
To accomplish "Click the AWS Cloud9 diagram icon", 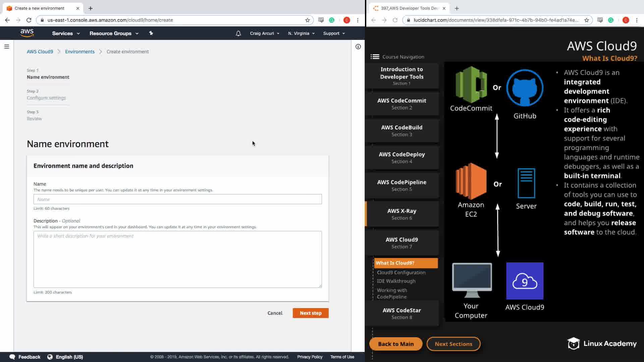I will click(x=525, y=281).
